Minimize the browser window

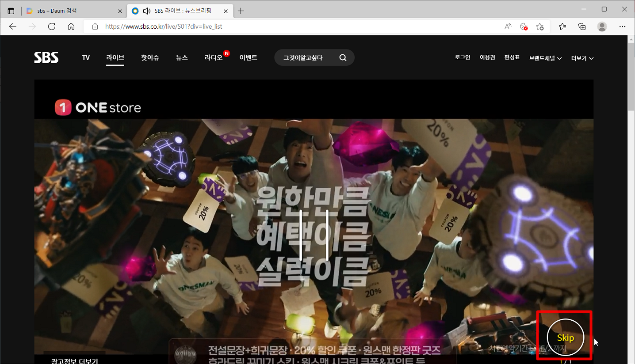(x=585, y=9)
